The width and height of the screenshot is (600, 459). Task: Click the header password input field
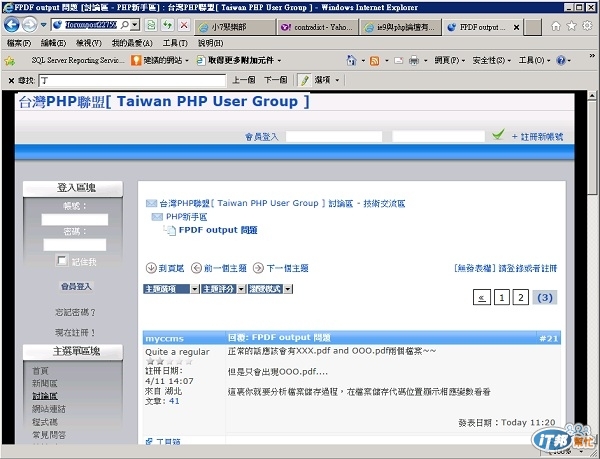[439, 137]
